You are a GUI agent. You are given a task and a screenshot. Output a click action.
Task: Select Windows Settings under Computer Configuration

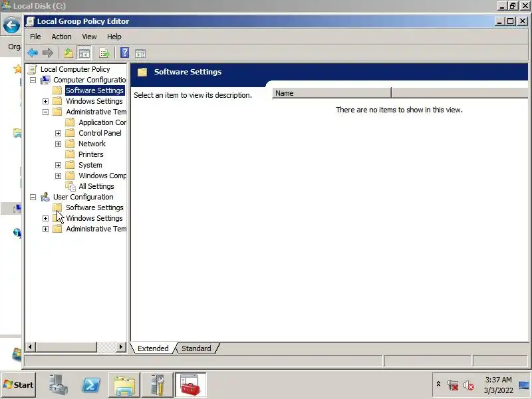[94, 101]
